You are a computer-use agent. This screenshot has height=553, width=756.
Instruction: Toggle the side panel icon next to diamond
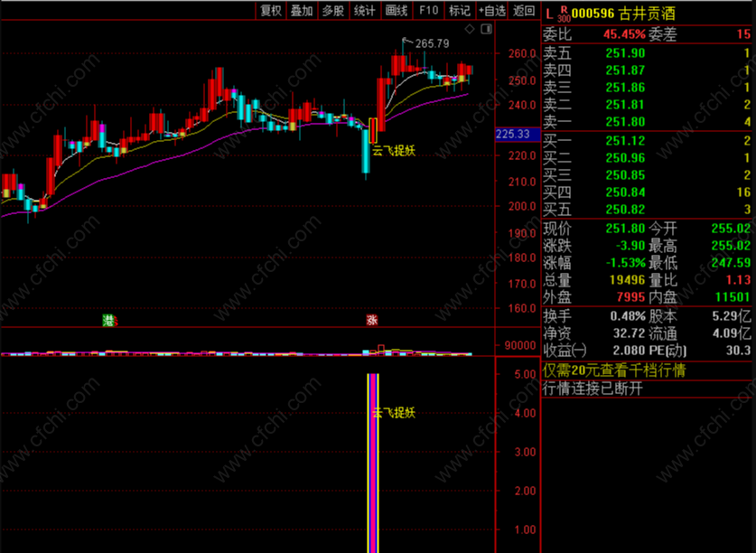point(487,30)
